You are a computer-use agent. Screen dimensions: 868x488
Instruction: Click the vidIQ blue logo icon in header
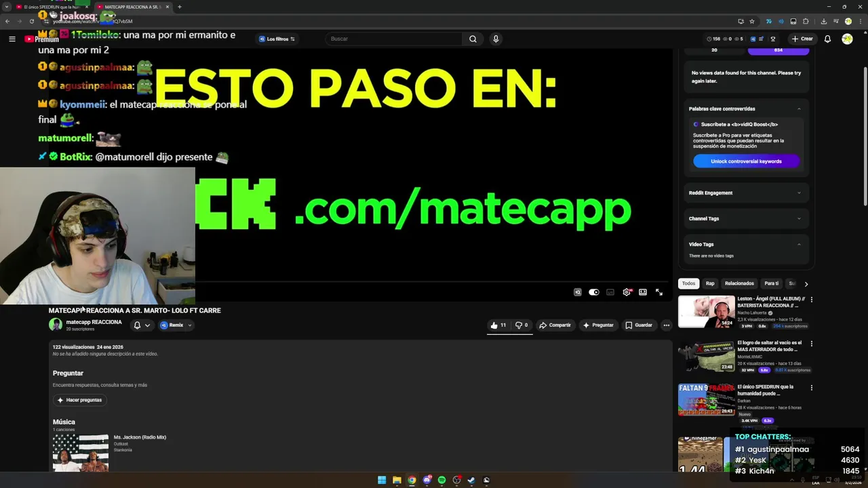pyautogui.click(x=753, y=39)
